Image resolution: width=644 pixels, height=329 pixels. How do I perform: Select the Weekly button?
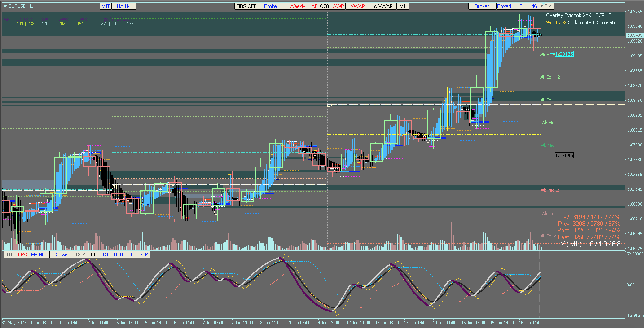tap(297, 6)
